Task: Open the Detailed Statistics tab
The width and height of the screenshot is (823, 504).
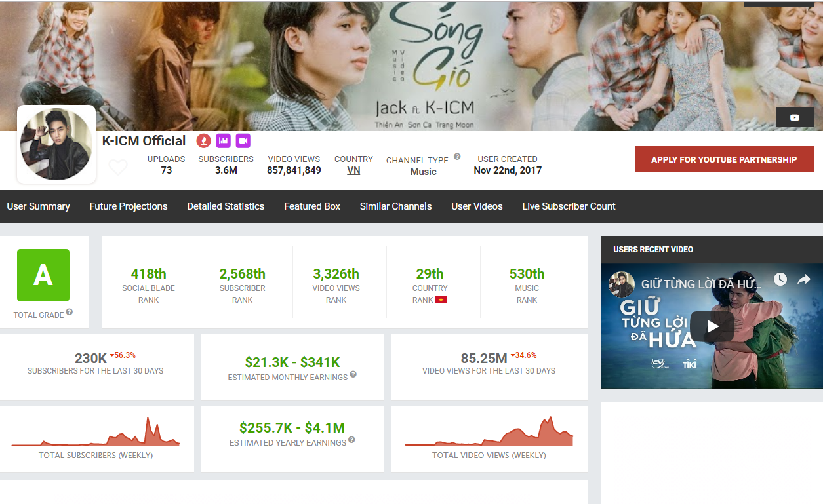Action: click(226, 206)
